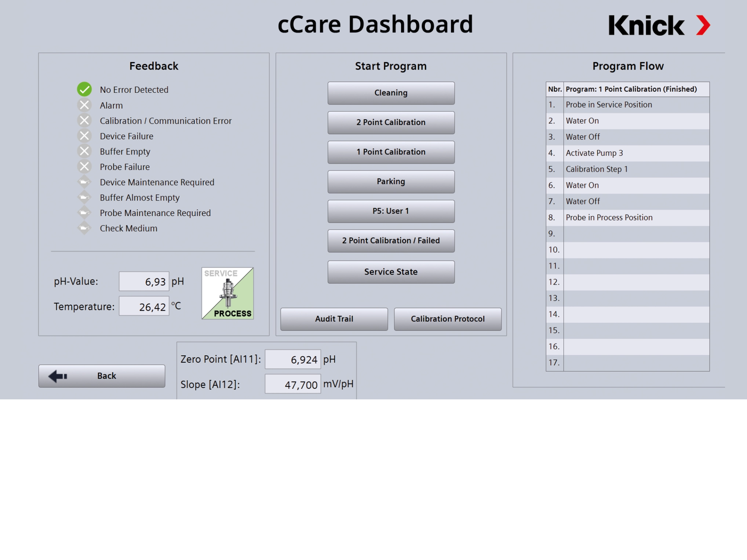Start a 2 Point Calibration
747x560 pixels.
click(390, 122)
